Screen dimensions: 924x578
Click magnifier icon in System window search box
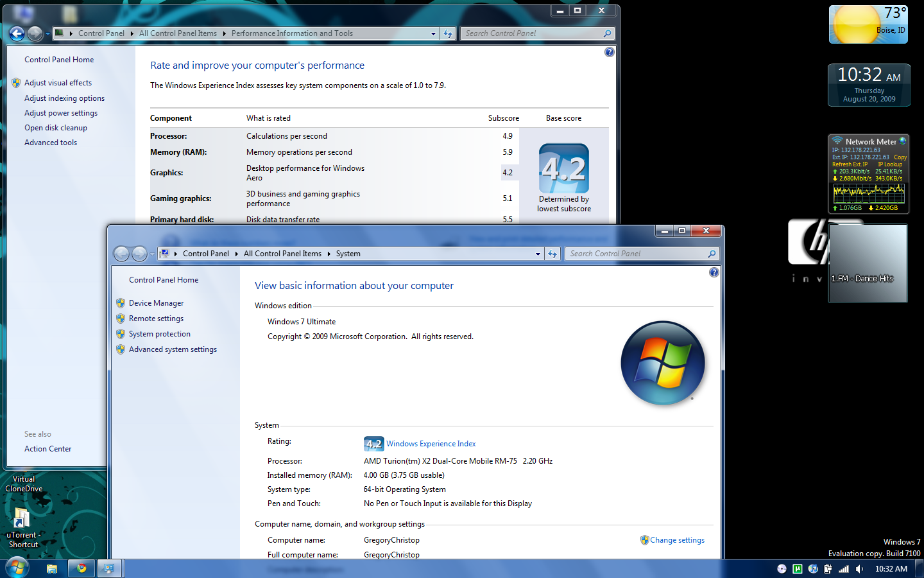[712, 254]
